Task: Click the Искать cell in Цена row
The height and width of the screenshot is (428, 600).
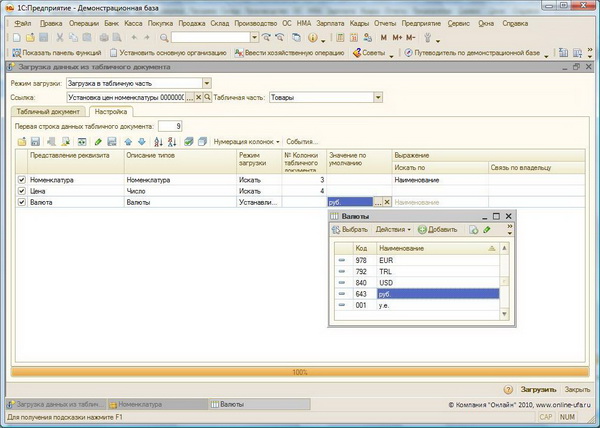Action: (259, 191)
